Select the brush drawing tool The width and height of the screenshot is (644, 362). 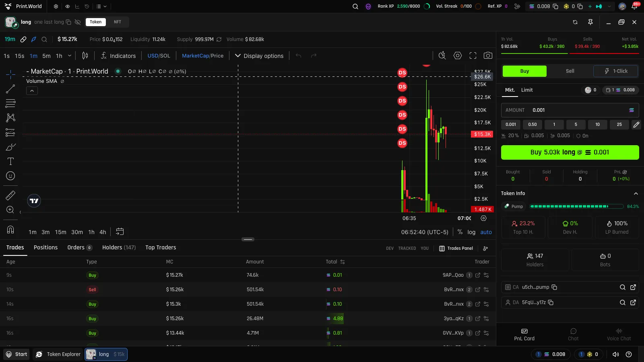(10, 147)
